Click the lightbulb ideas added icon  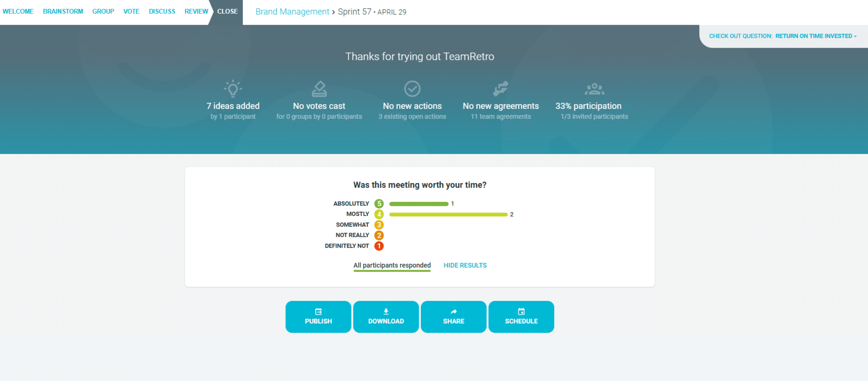pos(233,89)
